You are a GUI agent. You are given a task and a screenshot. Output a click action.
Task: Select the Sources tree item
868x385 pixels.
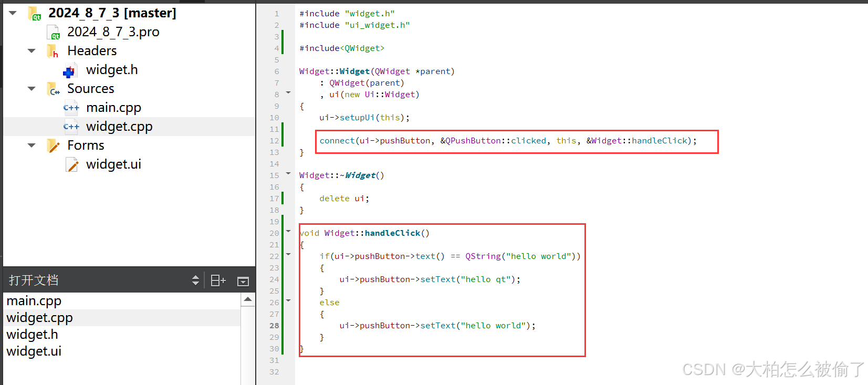tap(90, 89)
